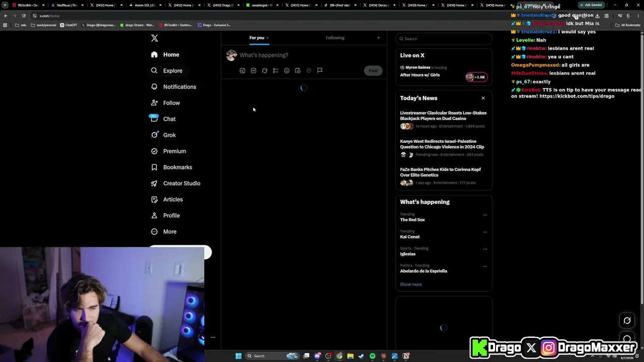Open Myron Gaines hosting live entry
Screen dimensions: 644x362
pyautogui.click(x=424, y=67)
